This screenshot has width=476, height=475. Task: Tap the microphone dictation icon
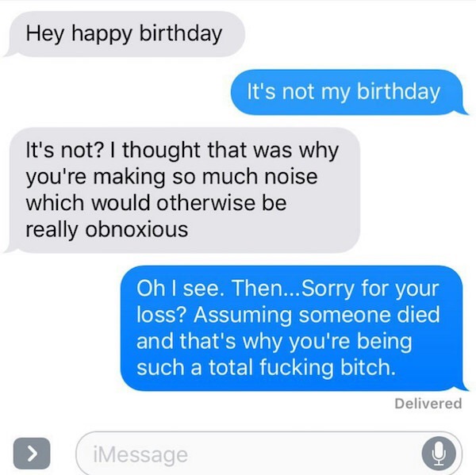[439, 454]
